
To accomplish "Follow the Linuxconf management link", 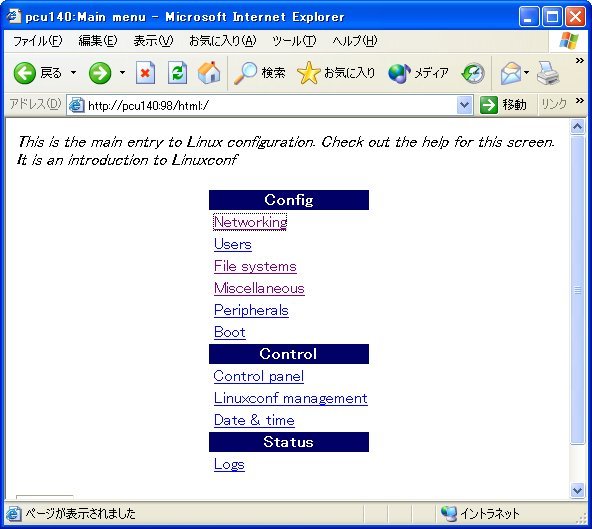I will [290, 398].
